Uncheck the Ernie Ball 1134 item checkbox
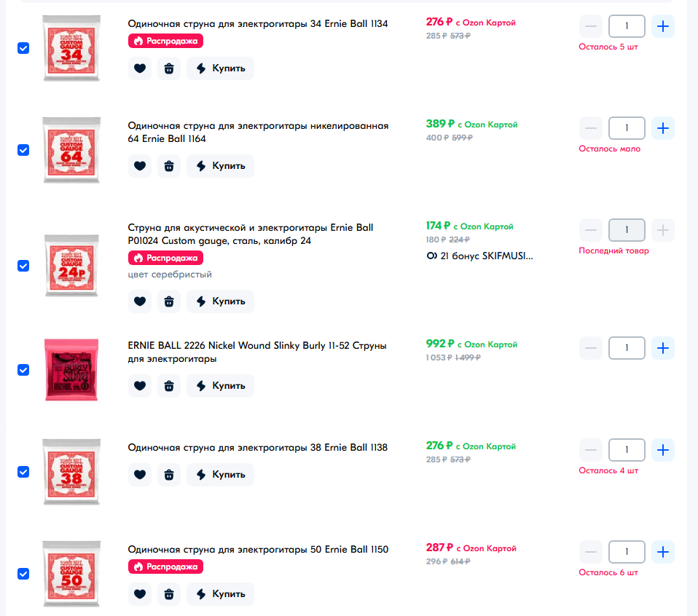 [x=23, y=48]
